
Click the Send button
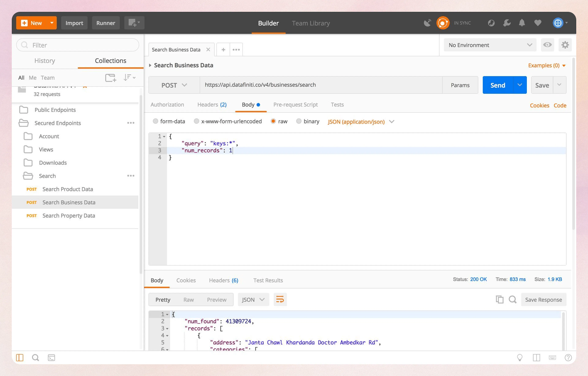[x=498, y=85]
